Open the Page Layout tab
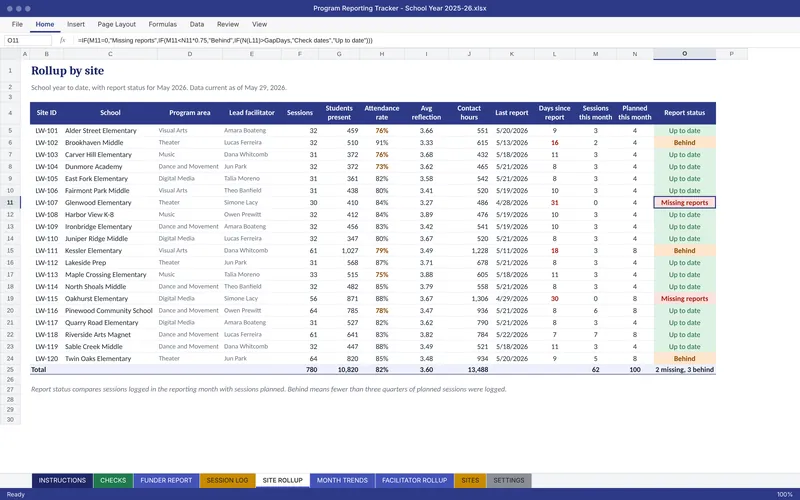This screenshot has height=500, width=800. point(116,24)
